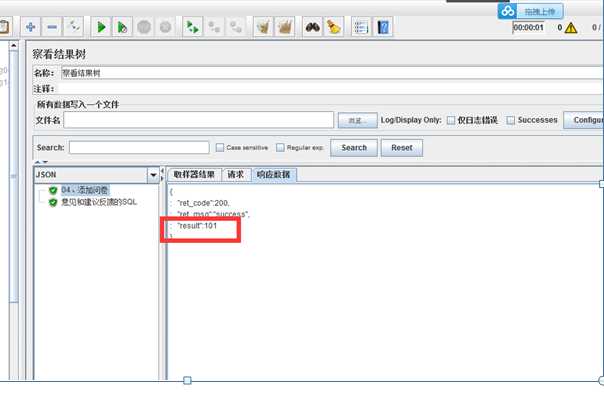This screenshot has width=604, height=394.
Task: Click the green shield icon beside 意见和建议反馈的SQL
Action: point(53,202)
